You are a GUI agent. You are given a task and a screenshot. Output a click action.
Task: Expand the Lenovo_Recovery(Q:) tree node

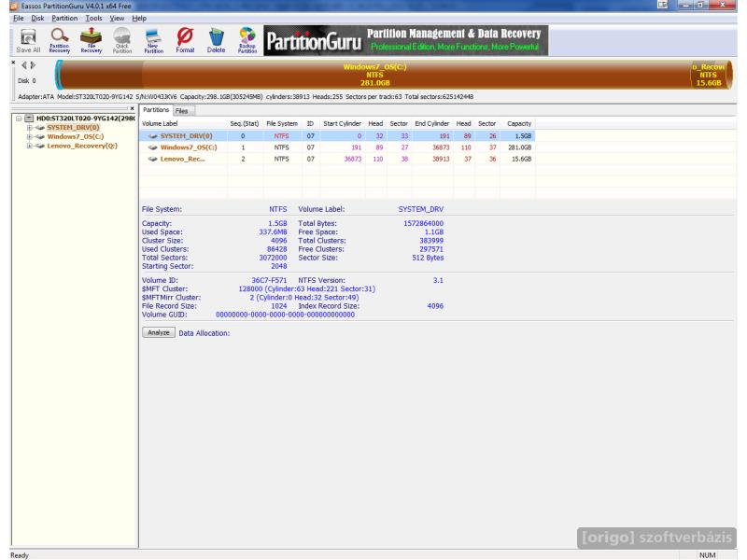click(x=30, y=146)
